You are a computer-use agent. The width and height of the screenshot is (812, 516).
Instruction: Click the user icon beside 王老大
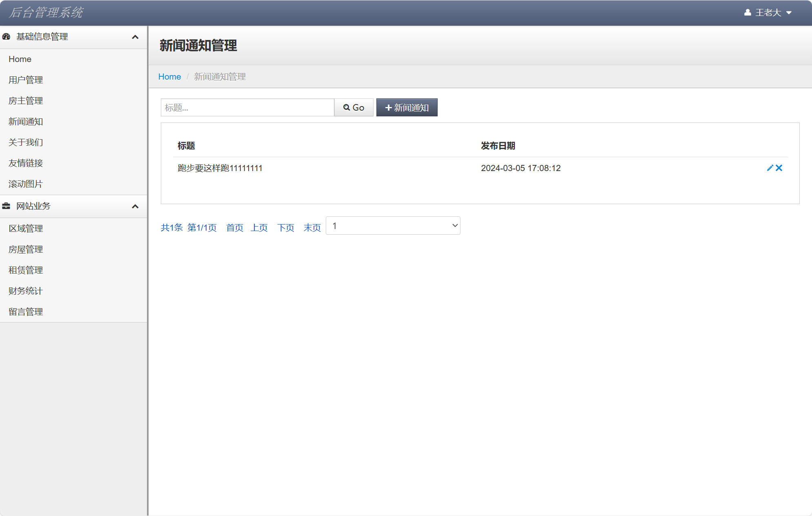(747, 12)
